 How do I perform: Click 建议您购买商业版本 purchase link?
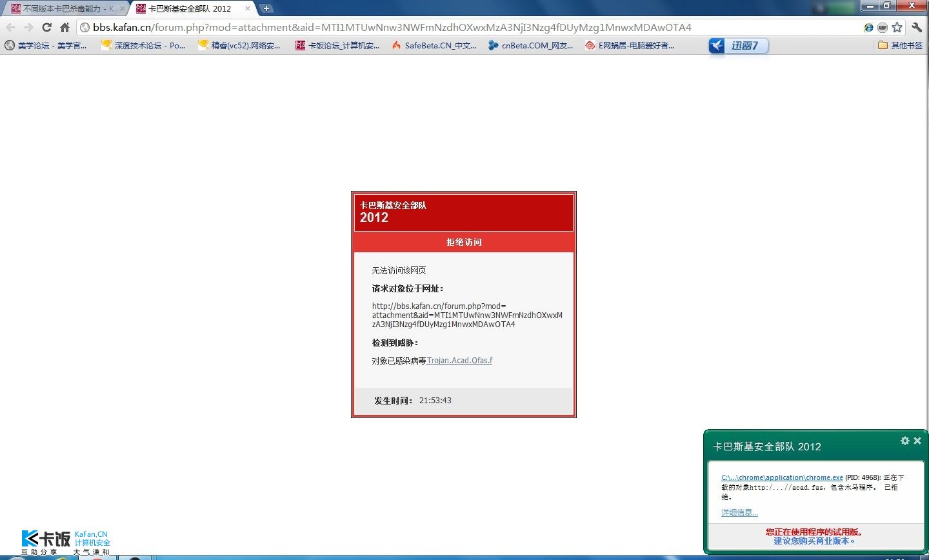(814, 541)
